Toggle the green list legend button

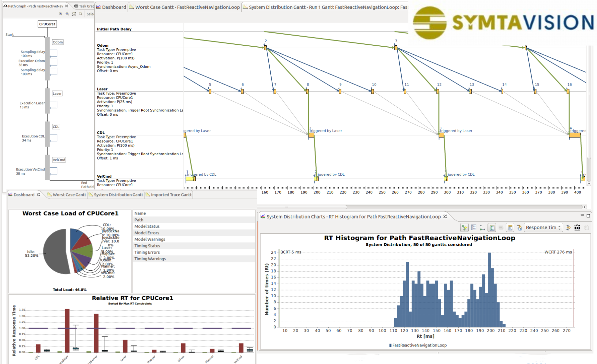click(492, 228)
